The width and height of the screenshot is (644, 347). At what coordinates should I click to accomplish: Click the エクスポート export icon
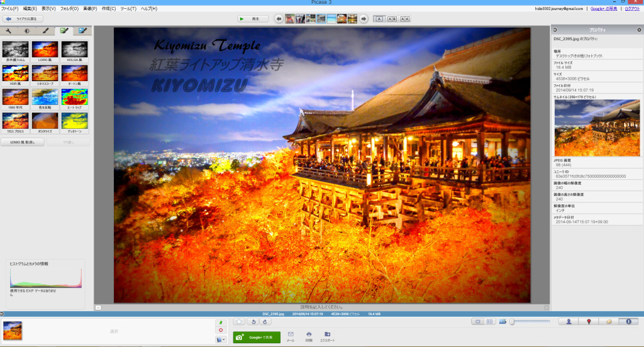(327, 337)
